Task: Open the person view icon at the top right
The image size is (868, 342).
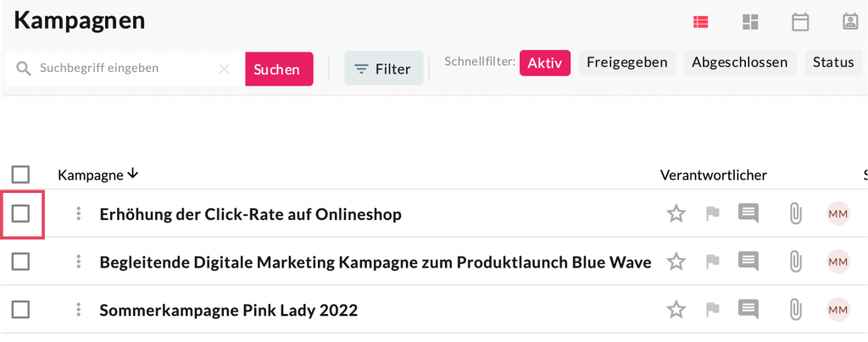Action: click(850, 22)
